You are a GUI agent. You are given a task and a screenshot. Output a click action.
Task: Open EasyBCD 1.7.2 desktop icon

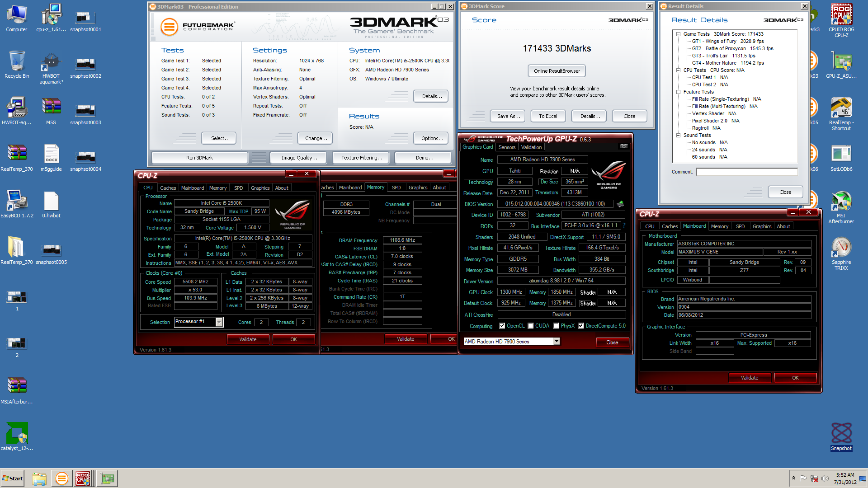(17, 204)
